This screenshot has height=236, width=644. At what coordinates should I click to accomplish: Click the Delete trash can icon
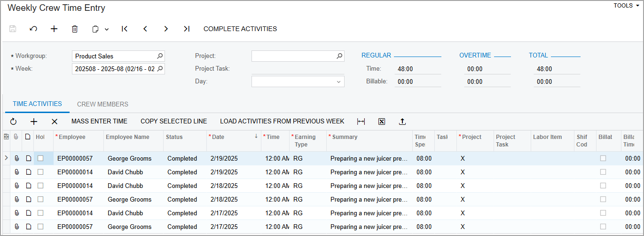pos(75,29)
